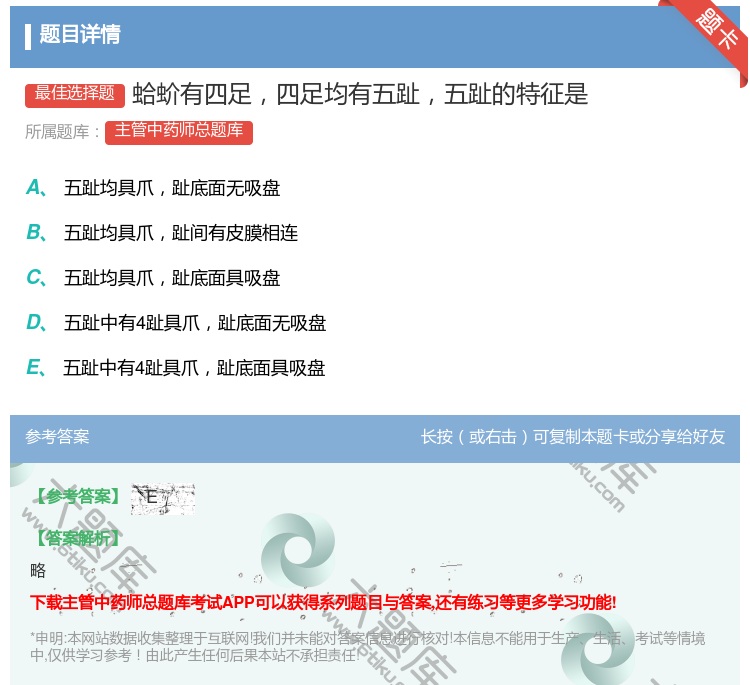750x685 pixels.
Task: Select option A 五趾均具爪,趾底面无吸盘
Action: click(172, 188)
